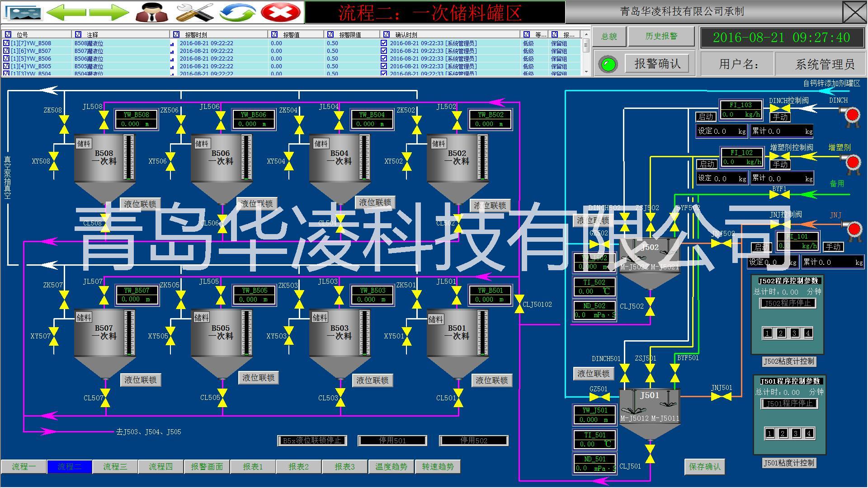Click mixer tank J501
868x488 pixels.
pos(650,415)
